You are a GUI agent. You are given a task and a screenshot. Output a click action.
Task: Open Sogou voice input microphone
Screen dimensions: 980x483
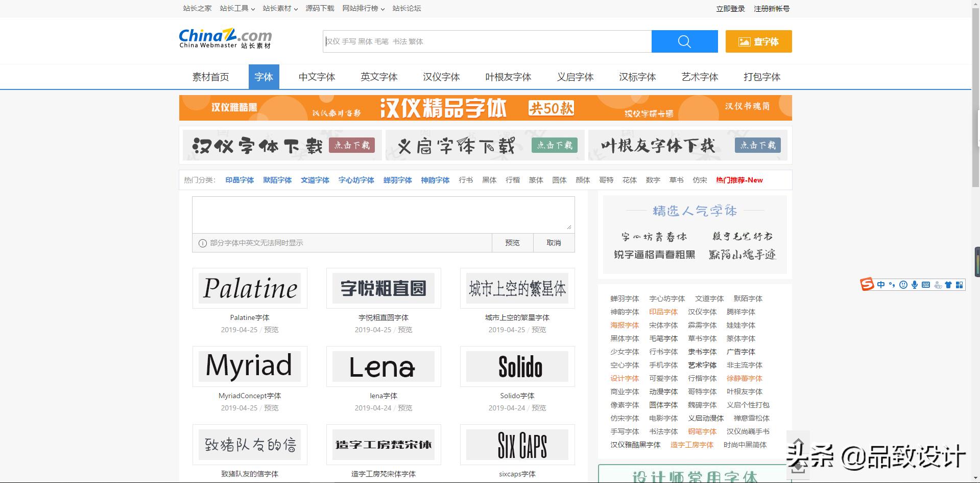[x=914, y=285]
